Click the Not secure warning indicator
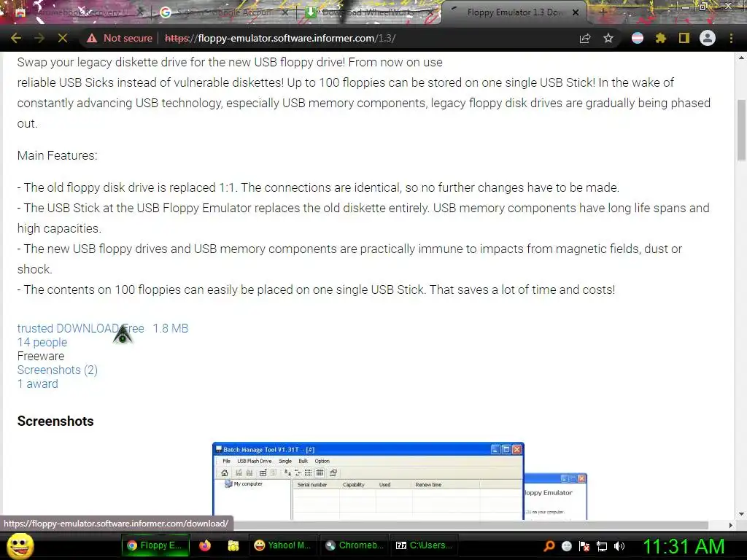Screen dimensions: 747x560 coord(120,38)
